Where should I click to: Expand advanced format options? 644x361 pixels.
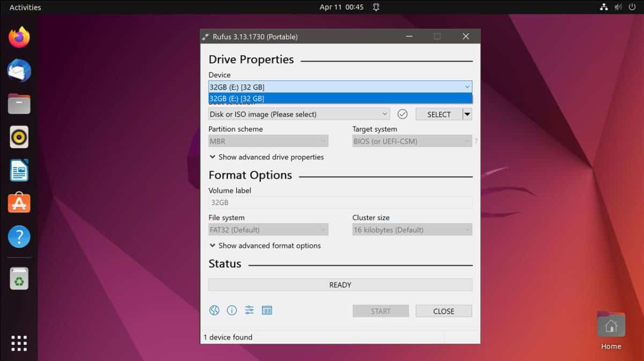pyautogui.click(x=264, y=245)
